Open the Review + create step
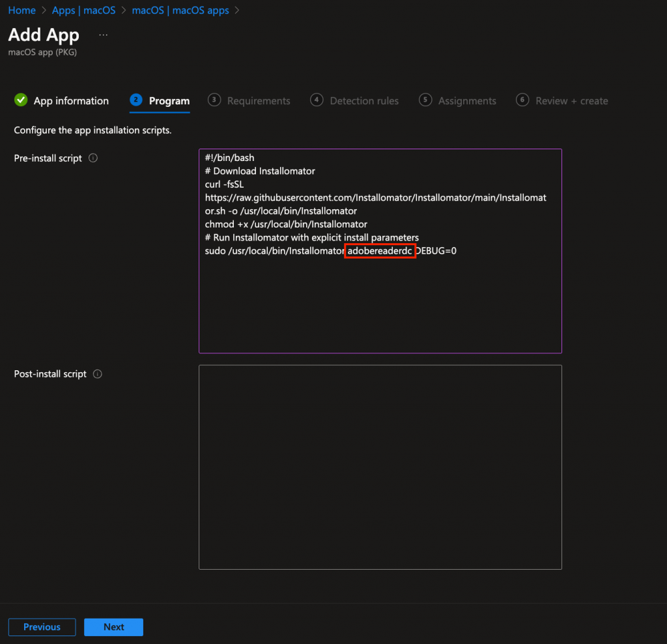The height and width of the screenshot is (644, 667). pyautogui.click(x=571, y=100)
